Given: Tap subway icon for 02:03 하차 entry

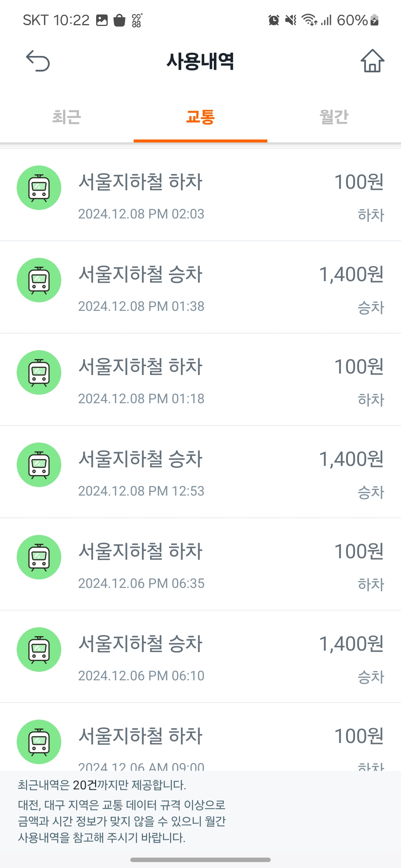Looking at the screenshot, I should tap(39, 188).
